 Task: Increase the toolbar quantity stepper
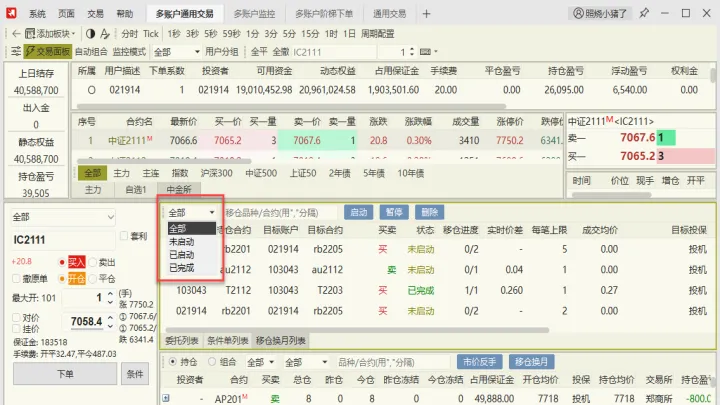[x=411, y=49]
